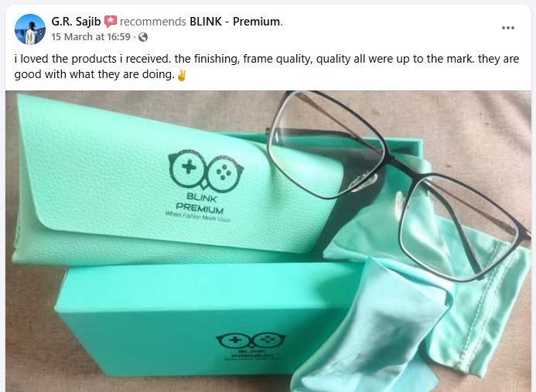Click the red recommendation star badge

(x=110, y=21)
